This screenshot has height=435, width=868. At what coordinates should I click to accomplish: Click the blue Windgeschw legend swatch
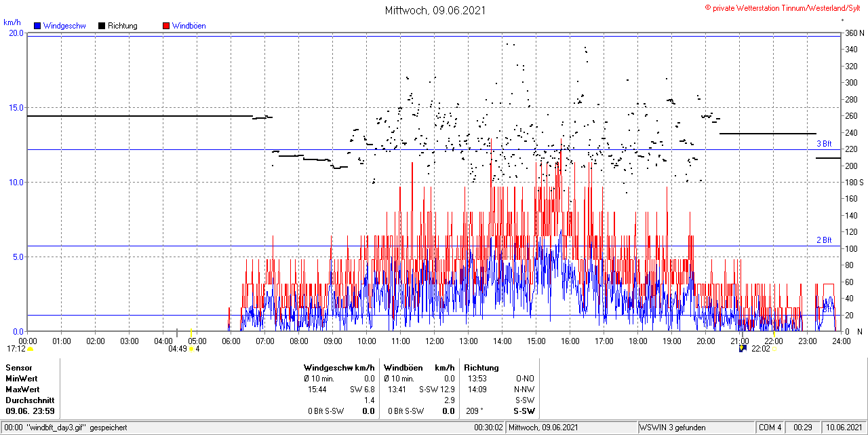click(37, 26)
